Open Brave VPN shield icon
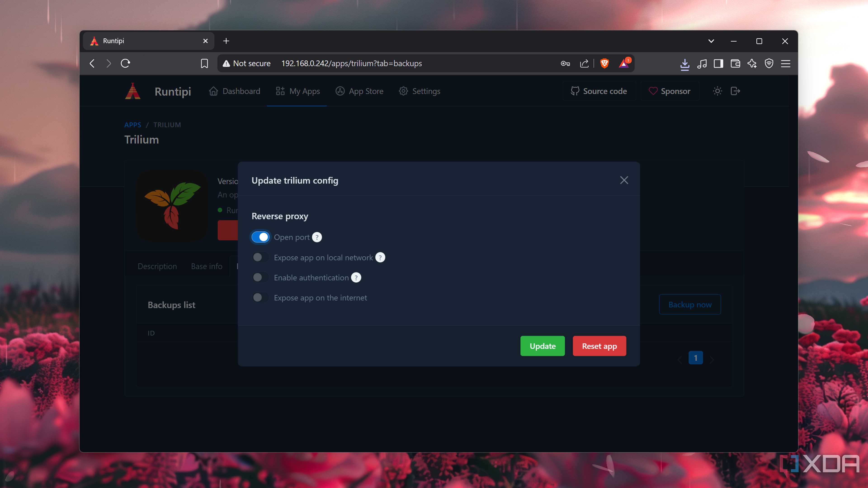Screen dimensions: 868x488 point(769,63)
